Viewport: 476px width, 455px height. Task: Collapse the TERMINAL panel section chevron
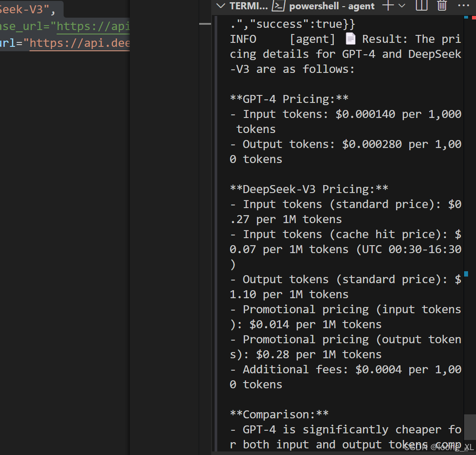point(220,6)
